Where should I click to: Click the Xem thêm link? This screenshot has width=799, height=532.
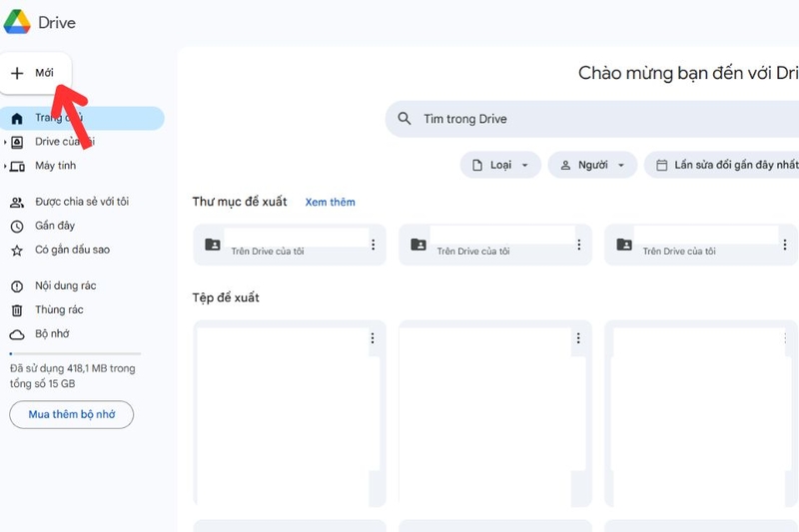pos(331,202)
